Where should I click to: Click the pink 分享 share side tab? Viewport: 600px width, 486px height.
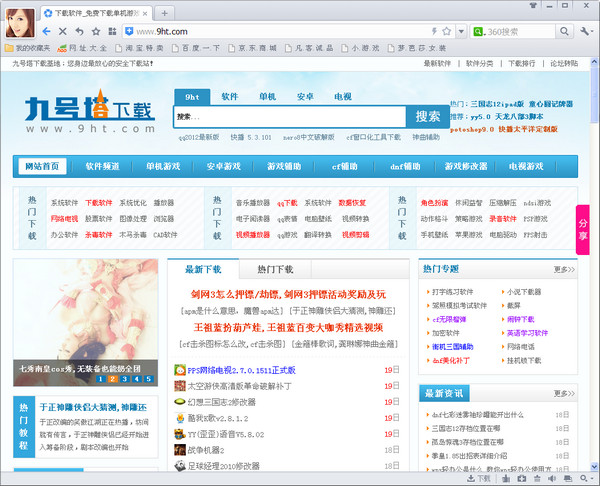pos(582,230)
